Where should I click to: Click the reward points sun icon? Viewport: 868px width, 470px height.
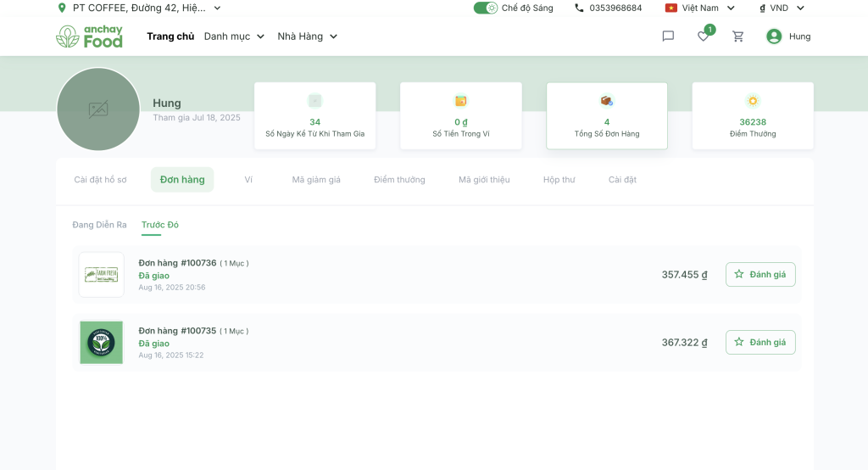coord(753,101)
